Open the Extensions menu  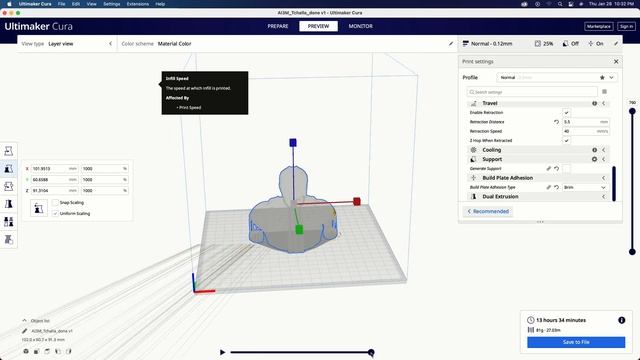(x=138, y=4)
